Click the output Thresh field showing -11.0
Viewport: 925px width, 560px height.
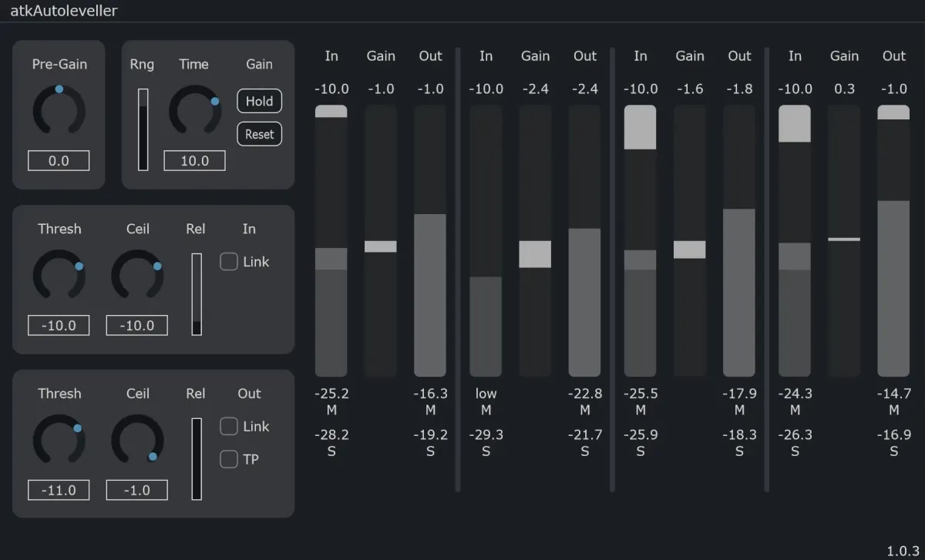[59, 490]
